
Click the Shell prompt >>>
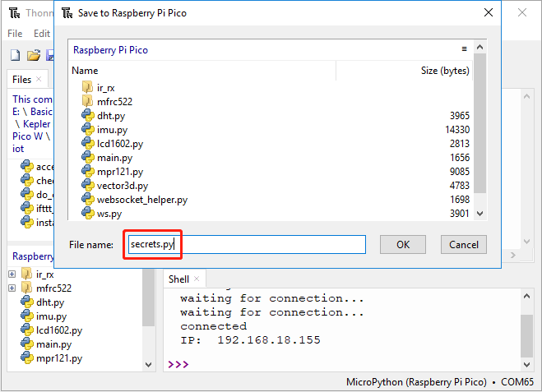pyautogui.click(x=178, y=364)
